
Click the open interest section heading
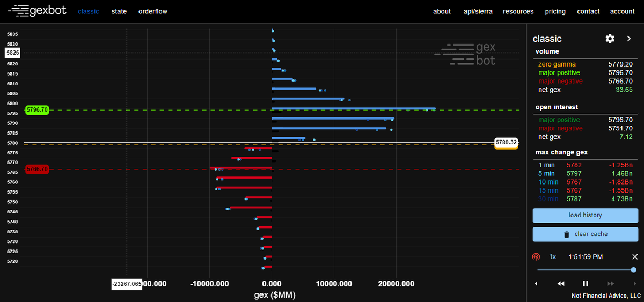click(x=557, y=107)
